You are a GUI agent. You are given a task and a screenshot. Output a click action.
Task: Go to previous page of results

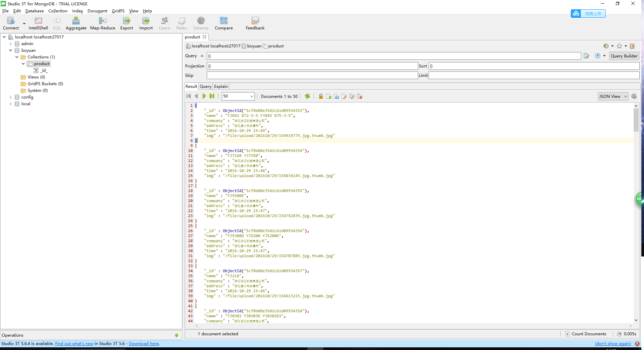click(x=196, y=96)
